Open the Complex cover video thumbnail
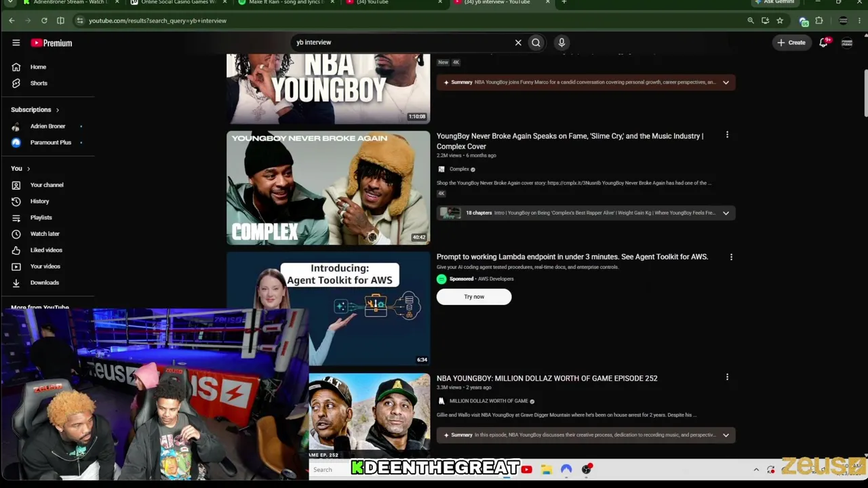Screen dimensions: 868x488 click(x=328, y=188)
